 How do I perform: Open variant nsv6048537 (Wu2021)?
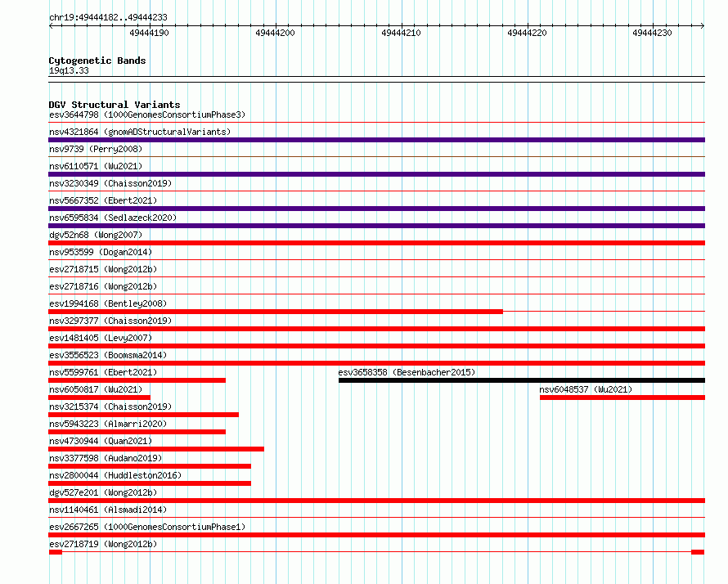[x=586, y=389]
